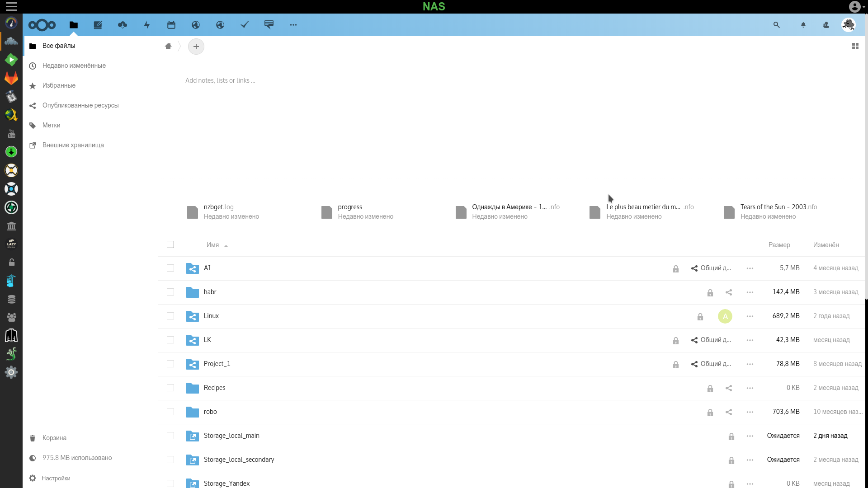Image resolution: width=868 pixels, height=488 pixels.
Task: Select the Project_1 folder checkbox
Action: pos(170,364)
